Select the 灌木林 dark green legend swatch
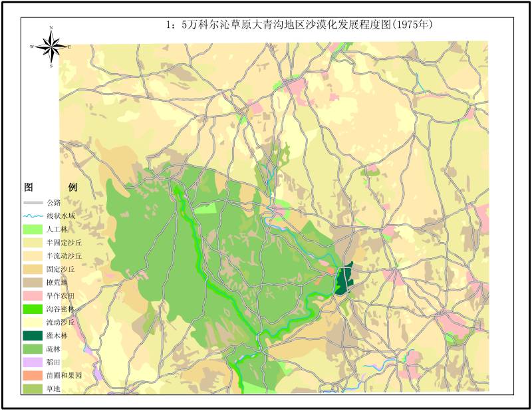Image resolution: width=532 pixels, height=411 pixels. click(x=33, y=336)
